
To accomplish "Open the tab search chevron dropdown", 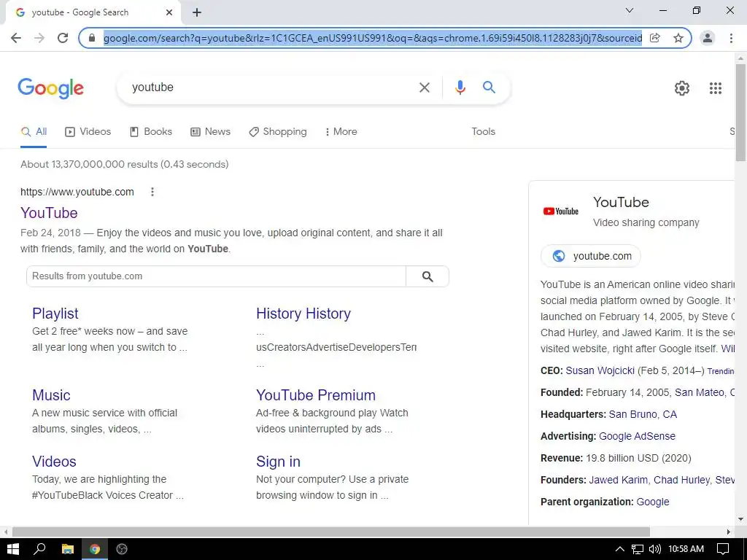I will pyautogui.click(x=630, y=10).
